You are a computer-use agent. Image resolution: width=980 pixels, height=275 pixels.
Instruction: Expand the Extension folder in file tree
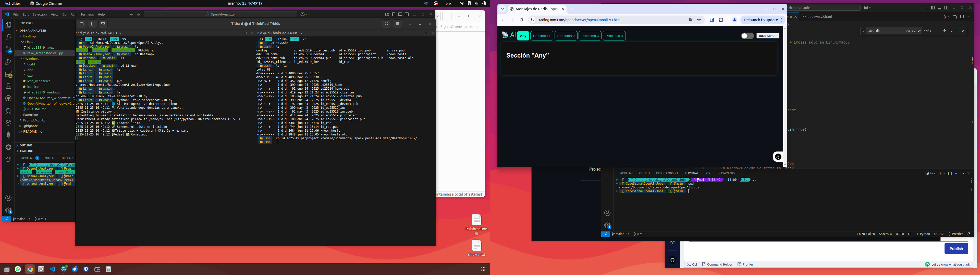(30, 115)
